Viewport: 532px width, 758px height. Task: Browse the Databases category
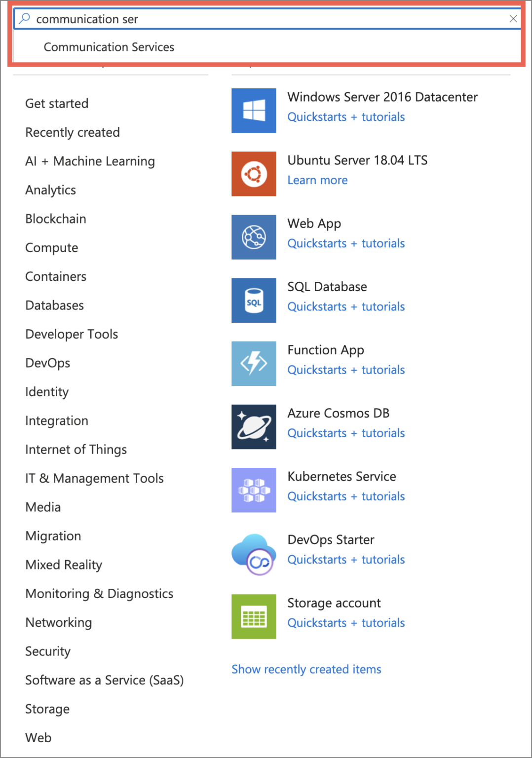point(54,305)
